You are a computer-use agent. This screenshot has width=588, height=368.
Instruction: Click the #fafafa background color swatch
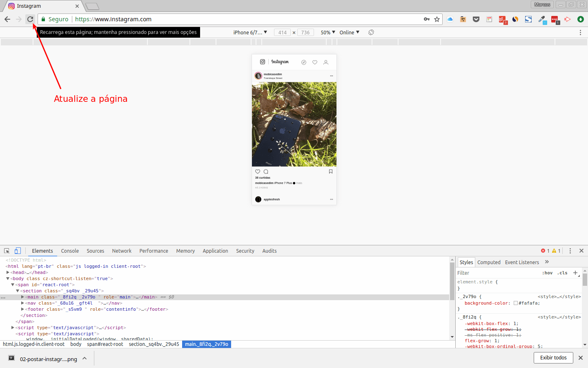516,303
